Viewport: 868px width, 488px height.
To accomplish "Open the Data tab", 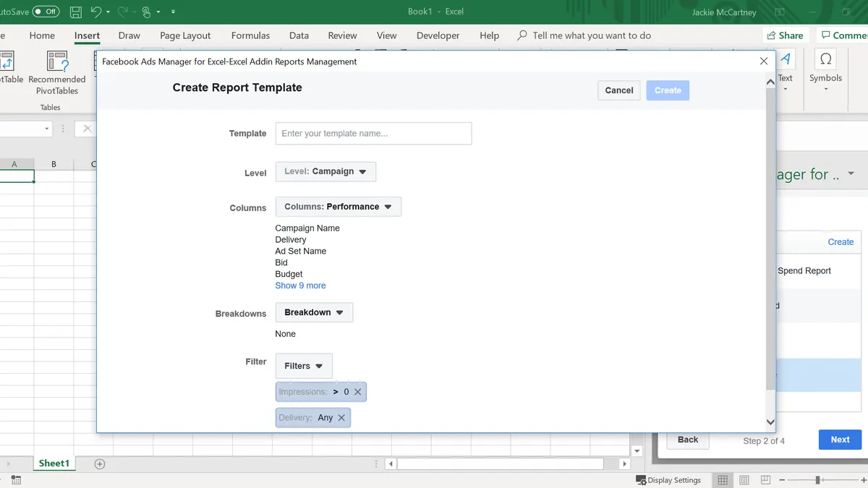I will coord(299,35).
